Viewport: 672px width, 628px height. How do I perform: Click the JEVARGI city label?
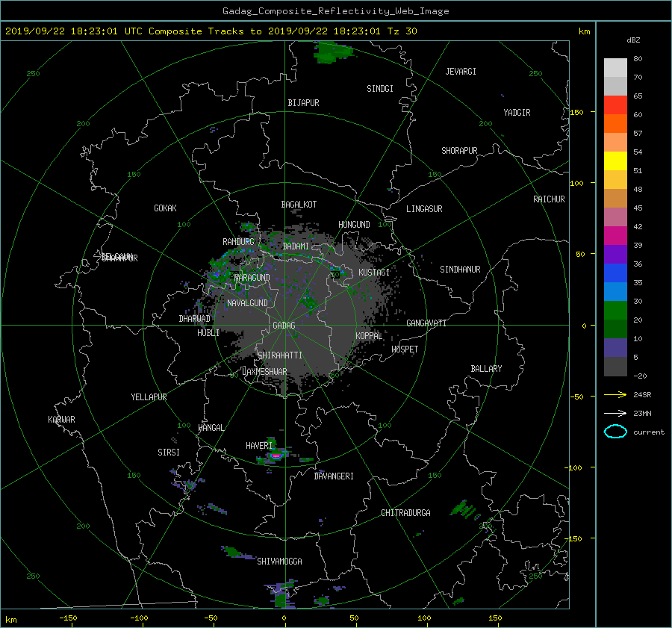click(461, 72)
